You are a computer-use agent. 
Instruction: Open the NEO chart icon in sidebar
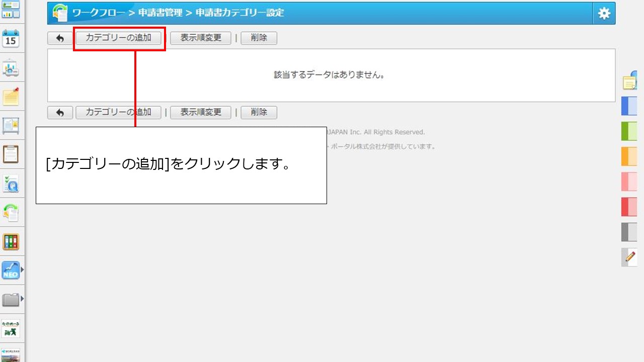point(11,270)
